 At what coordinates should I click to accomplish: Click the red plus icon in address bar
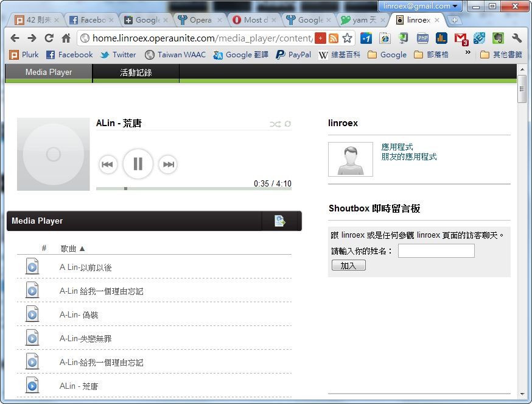320,38
